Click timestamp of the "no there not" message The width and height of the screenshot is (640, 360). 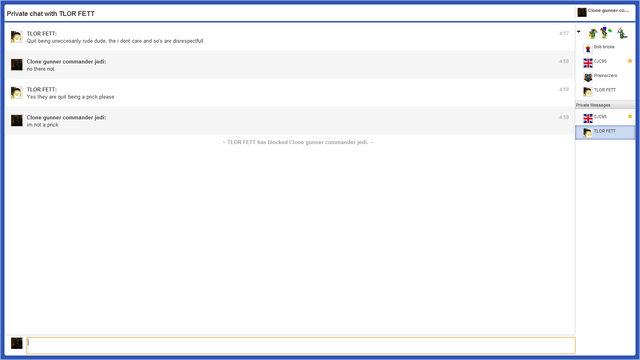(564, 61)
